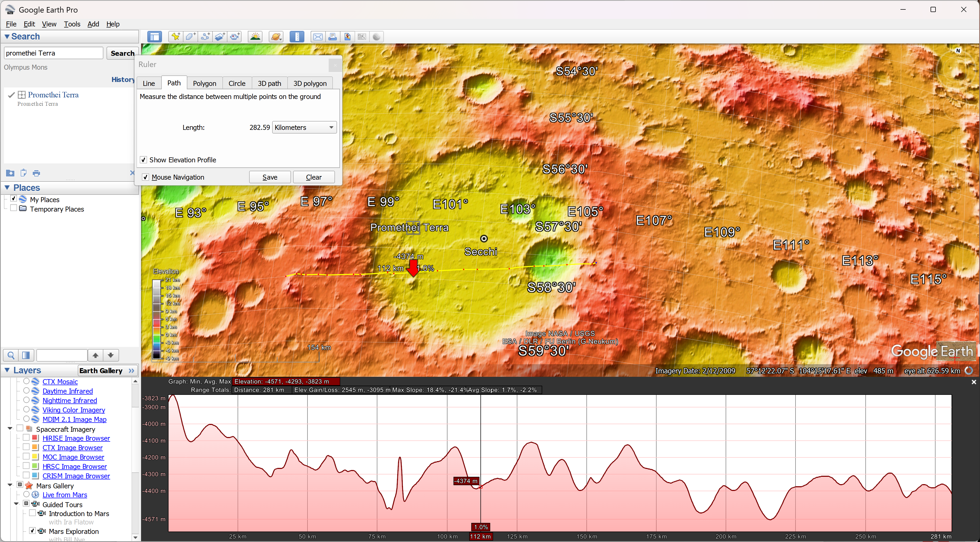Image resolution: width=980 pixels, height=542 pixels.
Task: Toggle the sidebar visibility toolbar button
Action: (x=154, y=37)
